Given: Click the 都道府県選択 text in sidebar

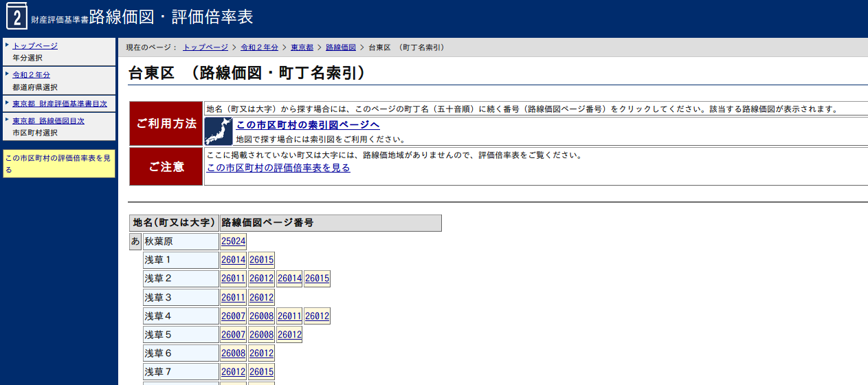Looking at the screenshot, I should 35,87.
